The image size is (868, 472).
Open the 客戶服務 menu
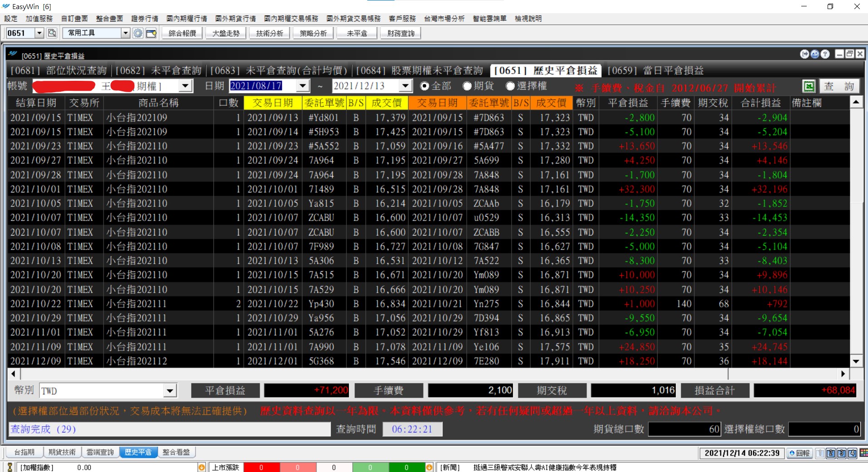[x=402, y=19]
